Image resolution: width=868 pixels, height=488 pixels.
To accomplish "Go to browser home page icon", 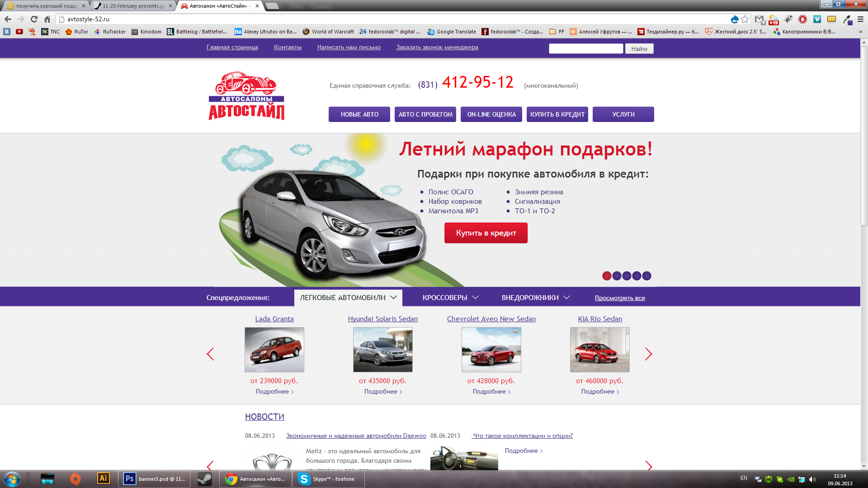I will (47, 19).
